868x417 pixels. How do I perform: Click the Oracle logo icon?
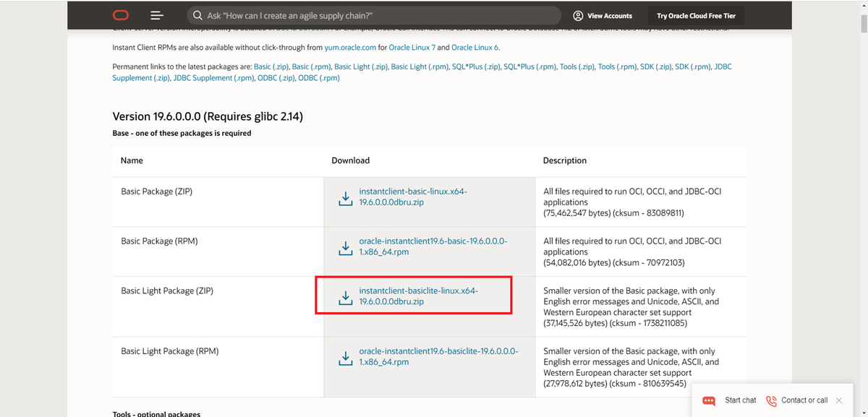pyautogui.click(x=120, y=15)
